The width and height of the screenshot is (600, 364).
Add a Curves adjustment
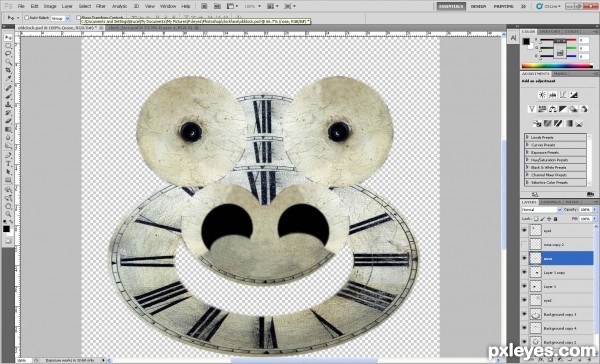563,95
